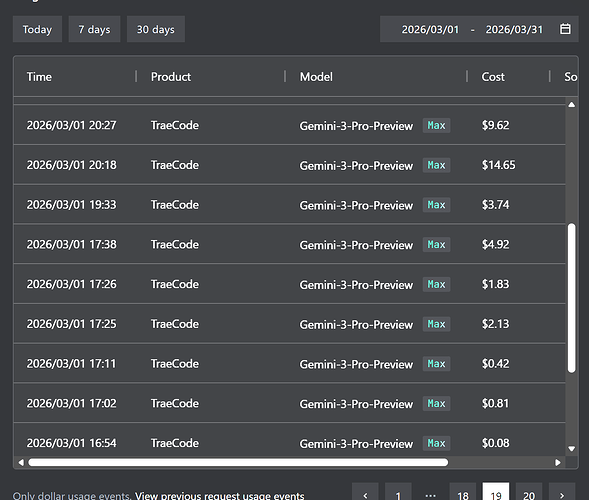Click Max badge on the $9.62 row
Image resolution: width=589 pixels, height=500 pixels.
[436, 125]
